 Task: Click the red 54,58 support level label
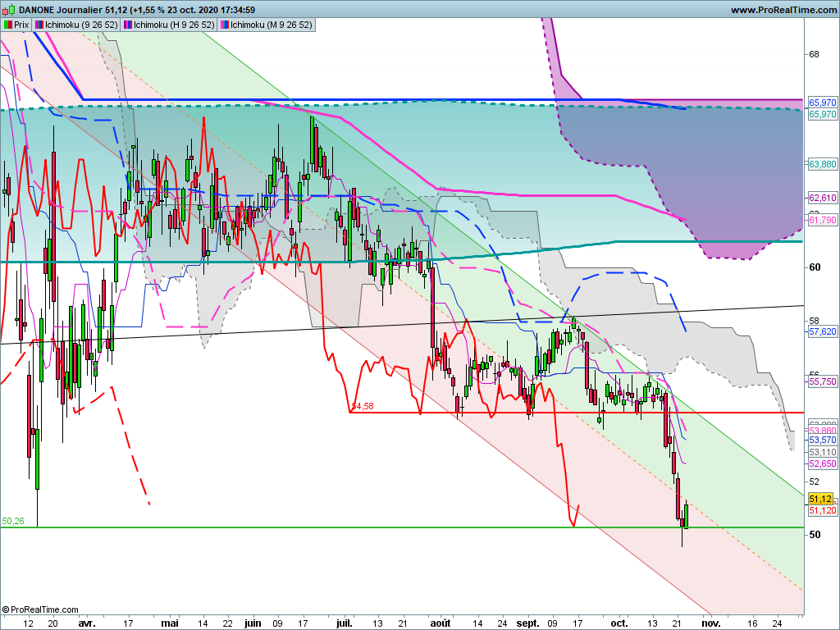[363, 407]
